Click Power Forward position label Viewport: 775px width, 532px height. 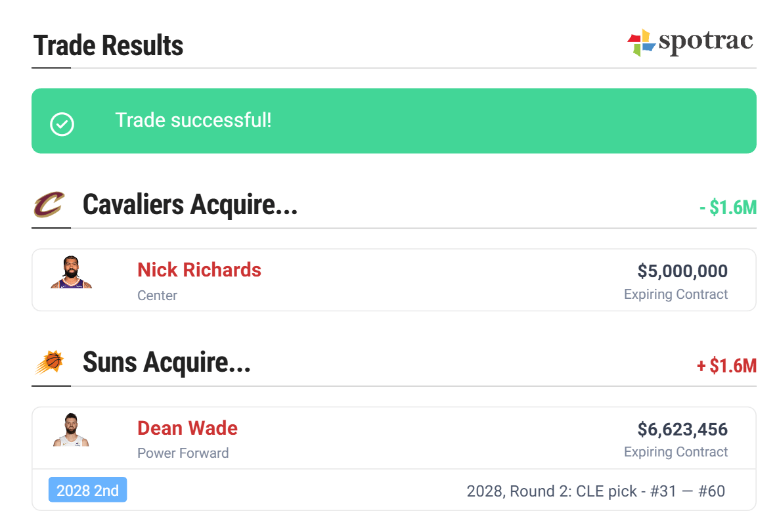[183, 453]
